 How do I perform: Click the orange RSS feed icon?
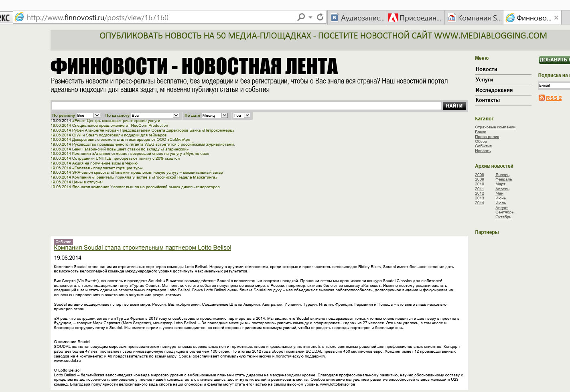click(x=542, y=98)
